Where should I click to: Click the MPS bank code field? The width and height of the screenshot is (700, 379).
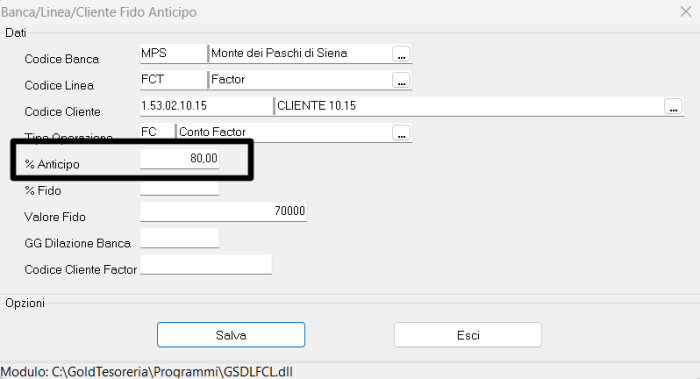[173, 53]
